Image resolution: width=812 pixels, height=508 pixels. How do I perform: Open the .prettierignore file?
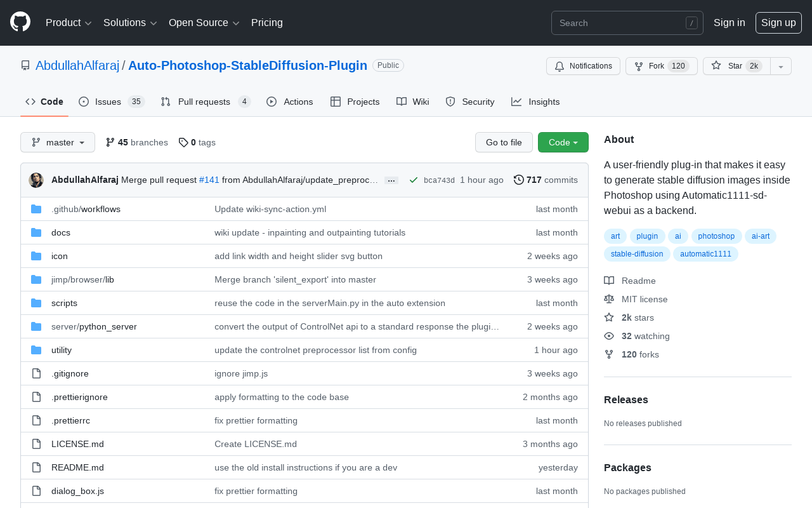(79, 397)
